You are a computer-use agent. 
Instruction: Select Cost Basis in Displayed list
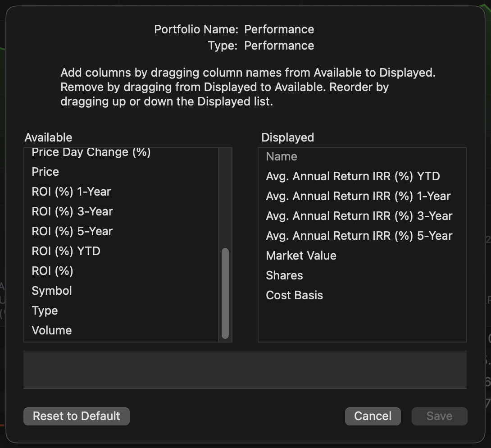point(294,295)
